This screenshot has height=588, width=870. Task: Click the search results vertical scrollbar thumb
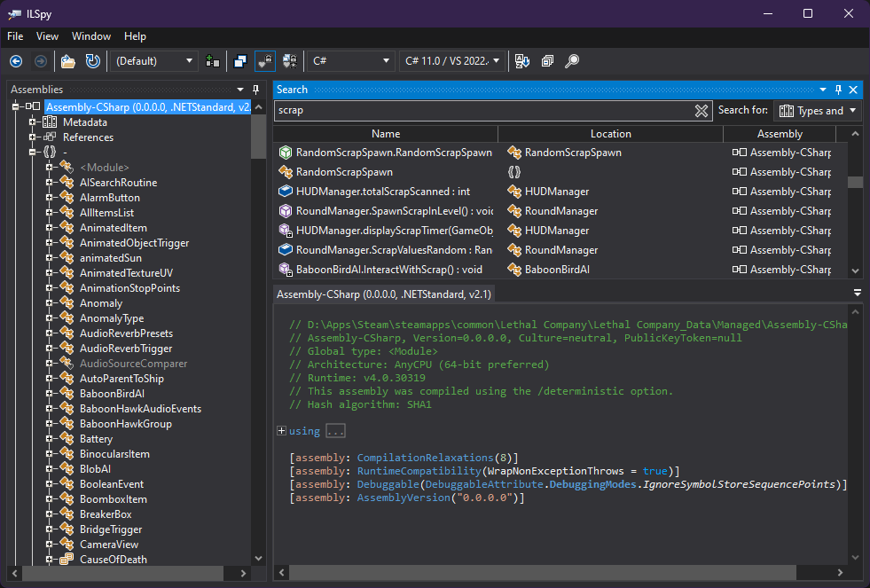click(855, 182)
